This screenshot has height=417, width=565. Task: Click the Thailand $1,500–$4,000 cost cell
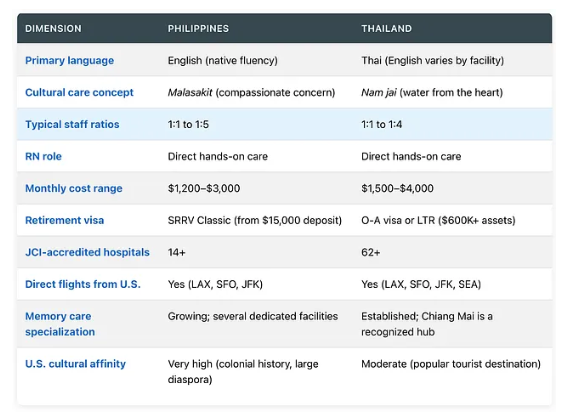pos(397,188)
